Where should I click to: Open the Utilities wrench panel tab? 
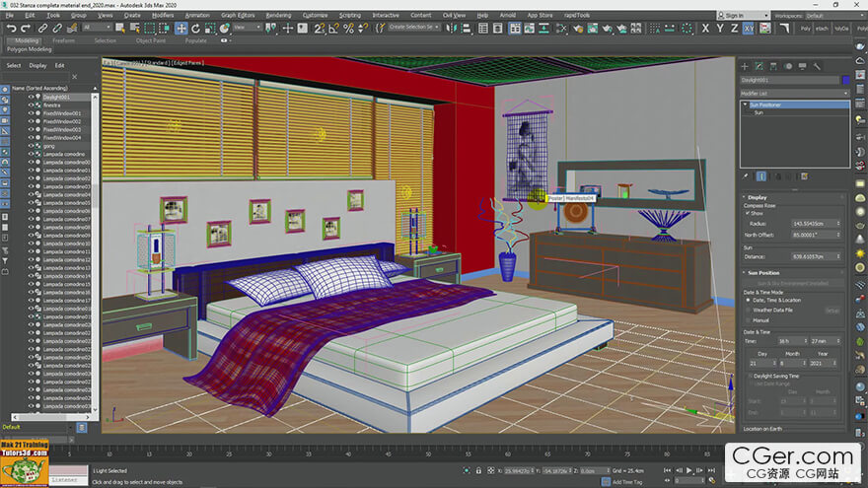(x=817, y=66)
